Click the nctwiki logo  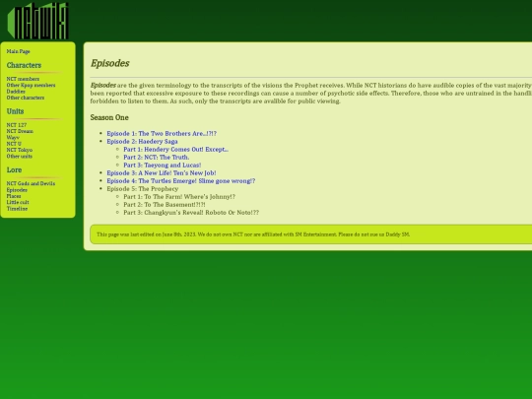38,21
